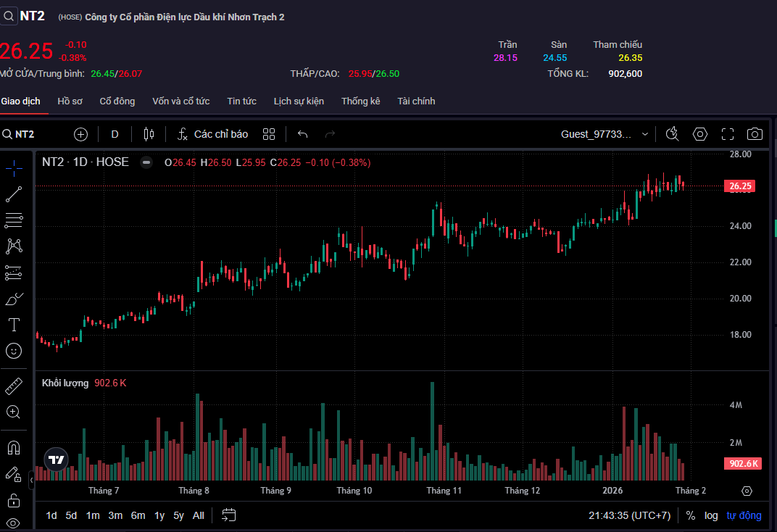Viewport: 777px width, 532px height.
Task: Hide all drawings with eye icon
Action: click(x=14, y=523)
